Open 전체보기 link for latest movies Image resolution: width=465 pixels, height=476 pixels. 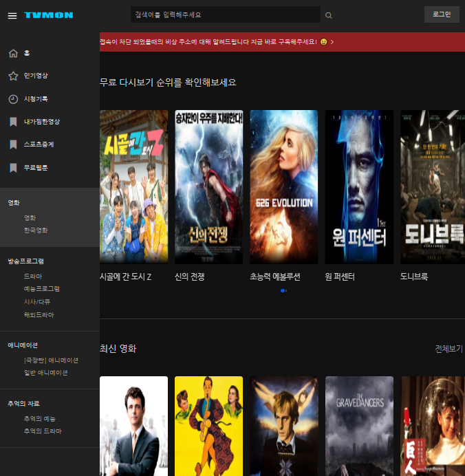pos(448,349)
